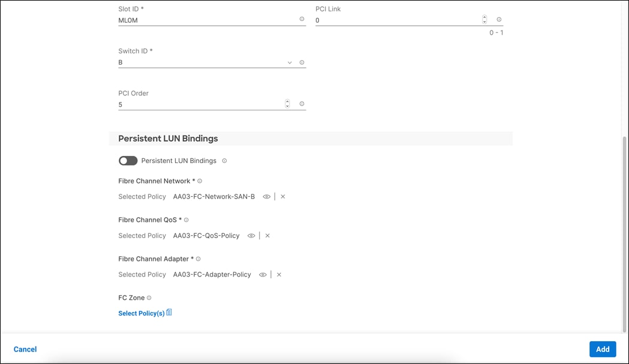Screen dimensions: 629x364
Task: Remove the selected Fibre Channel Network policy
Action: pos(282,196)
